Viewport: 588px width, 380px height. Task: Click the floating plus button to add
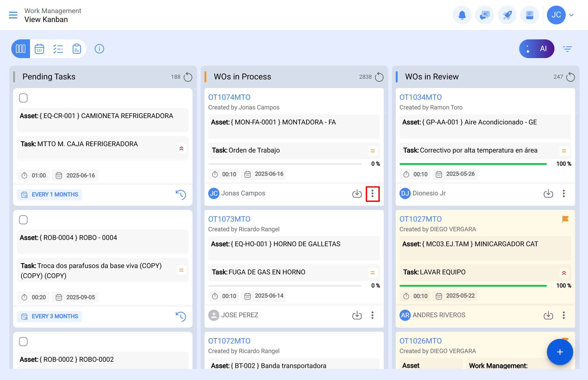tap(560, 352)
